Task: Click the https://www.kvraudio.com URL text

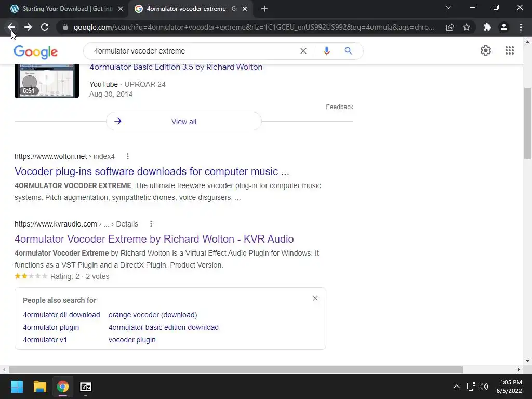Action: click(56, 224)
